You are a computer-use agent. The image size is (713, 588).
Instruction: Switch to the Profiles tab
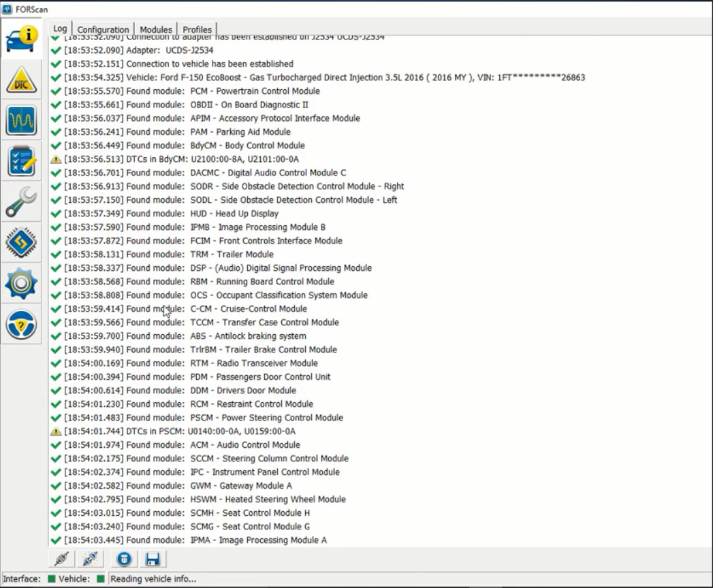click(197, 29)
